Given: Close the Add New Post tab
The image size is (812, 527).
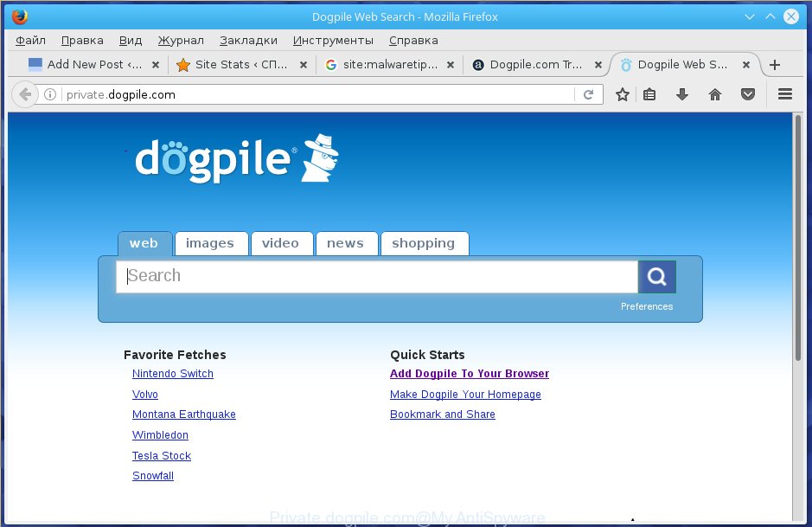Looking at the screenshot, I should [x=156, y=65].
